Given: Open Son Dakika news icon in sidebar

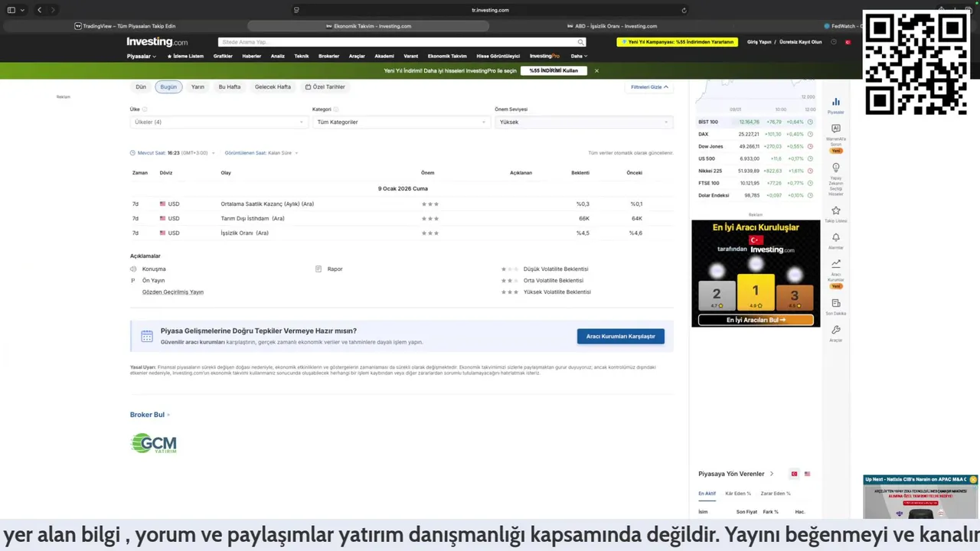Looking at the screenshot, I should 835,304.
